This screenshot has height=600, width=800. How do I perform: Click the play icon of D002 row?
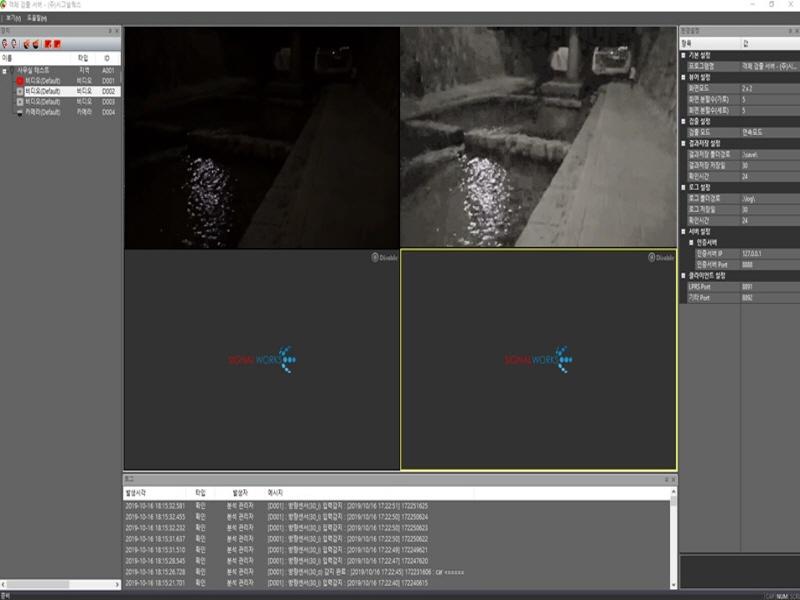20,91
